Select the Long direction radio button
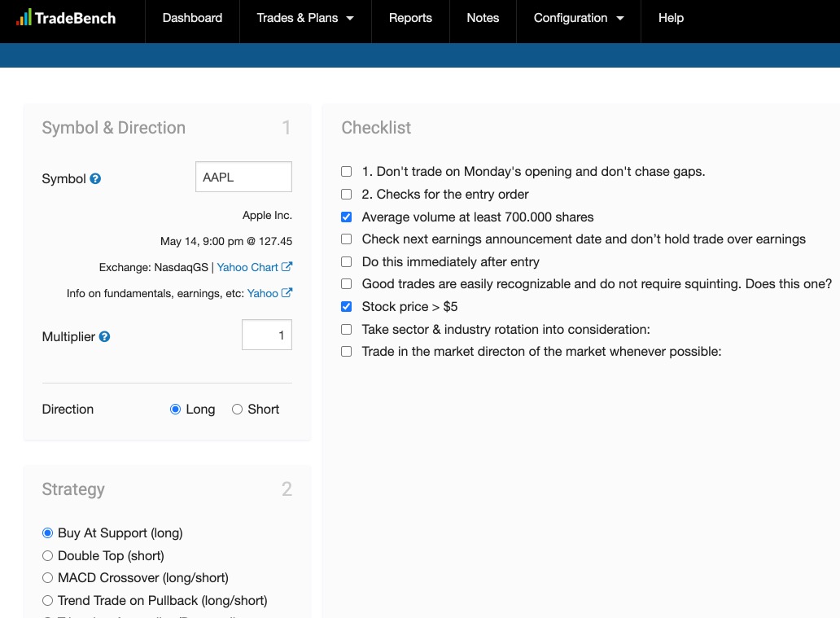This screenshot has height=618, width=840. pyautogui.click(x=175, y=410)
